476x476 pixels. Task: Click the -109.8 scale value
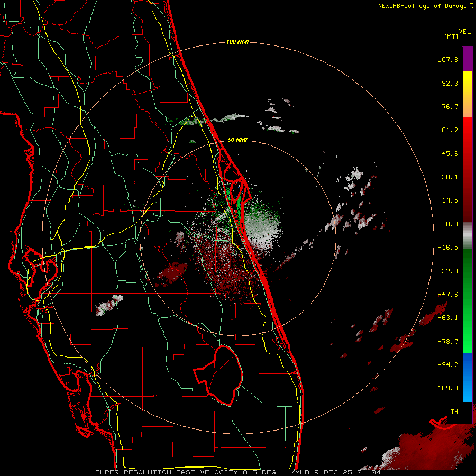pos(446,388)
